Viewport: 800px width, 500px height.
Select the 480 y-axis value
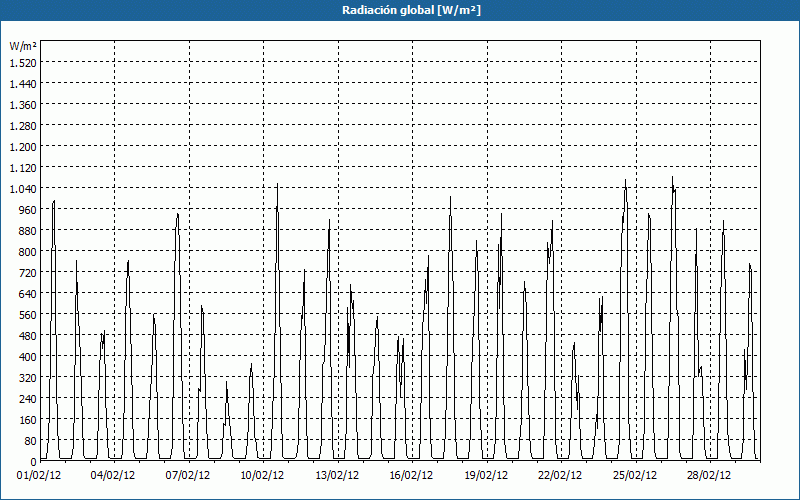pyautogui.click(x=28, y=335)
